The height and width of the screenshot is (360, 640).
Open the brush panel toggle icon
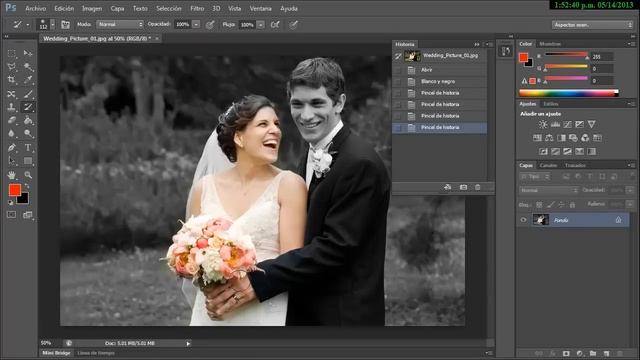[65, 24]
